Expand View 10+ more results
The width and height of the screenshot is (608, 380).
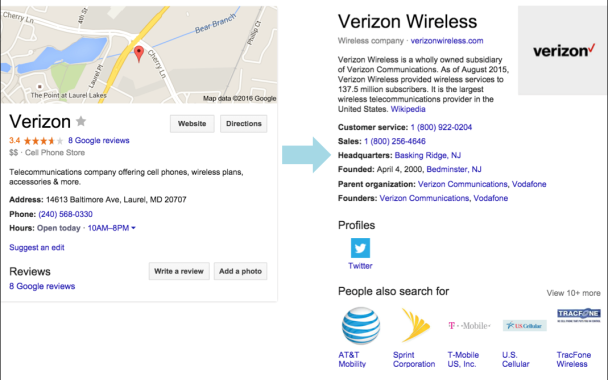[573, 293]
